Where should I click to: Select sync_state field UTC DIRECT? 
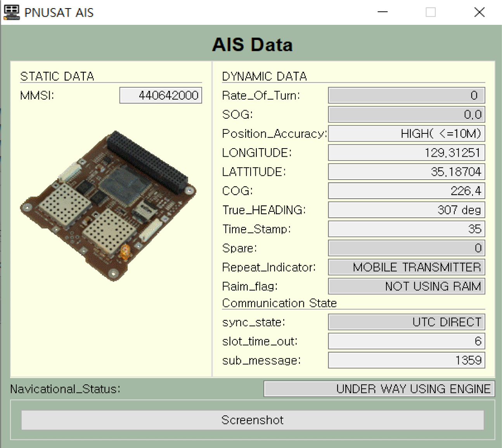(x=407, y=322)
